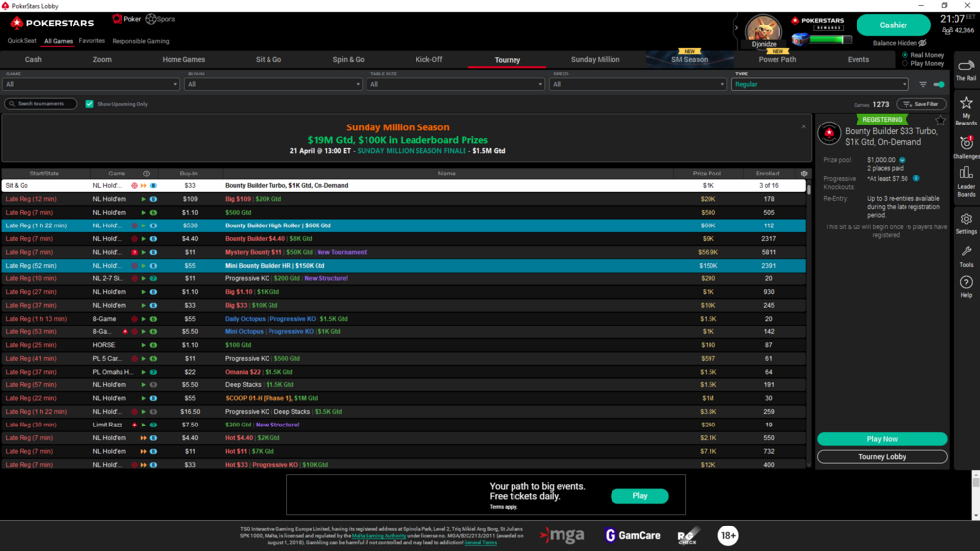Open the Sunday Million tab

pos(596,60)
